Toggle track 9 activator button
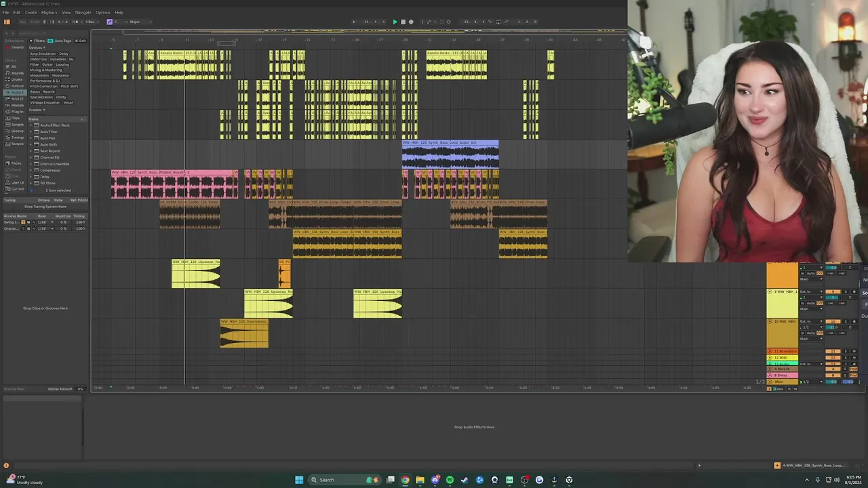The width and height of the screenshot is (868, 488). click(x=833, y=291)
